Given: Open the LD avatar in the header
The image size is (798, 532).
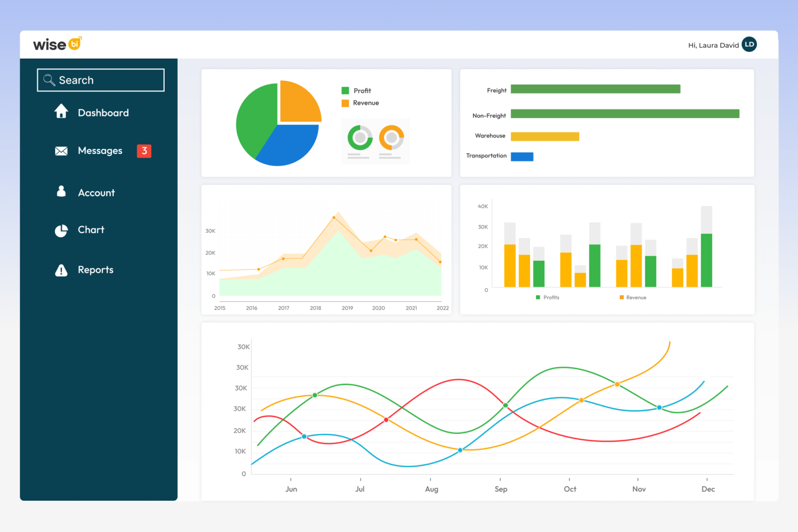Looking at the screenshot, I should click(749, 45).
